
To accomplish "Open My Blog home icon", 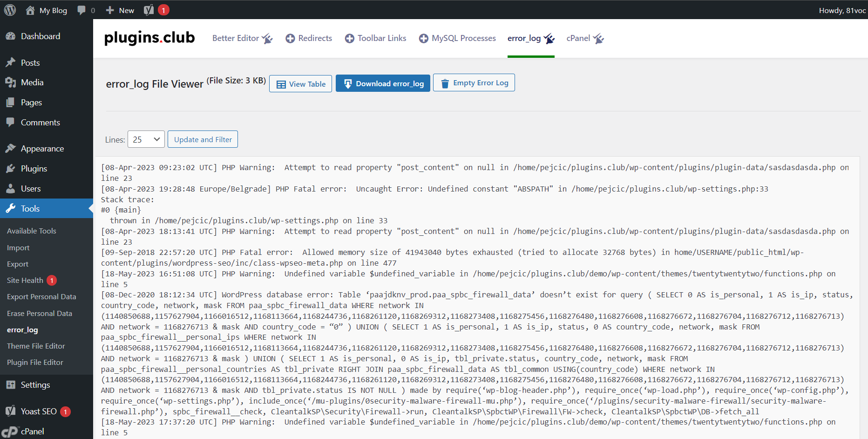I will pyautogui.click(x=30, y=10).
